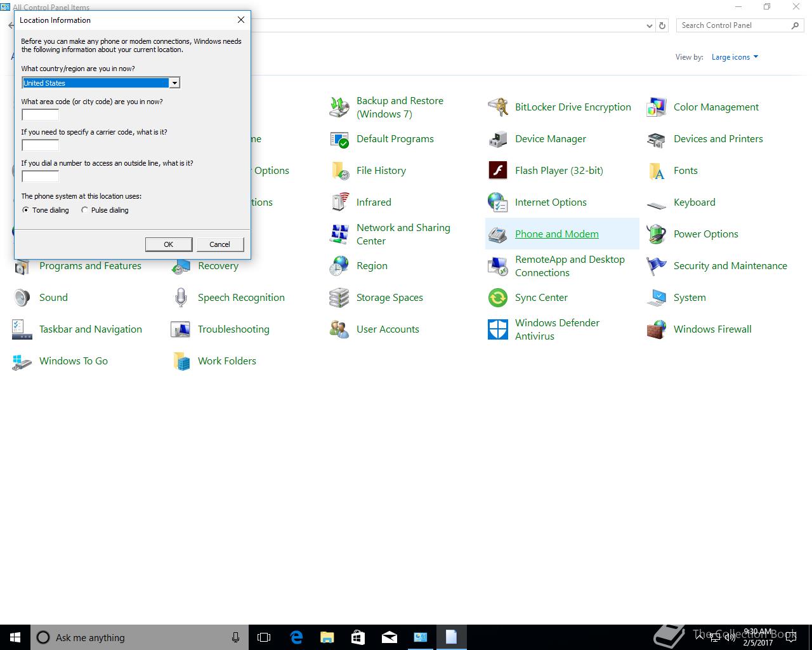Launch Microsoft Edge from the taskbar
812x650 pixels.
[x=296, y=637]
